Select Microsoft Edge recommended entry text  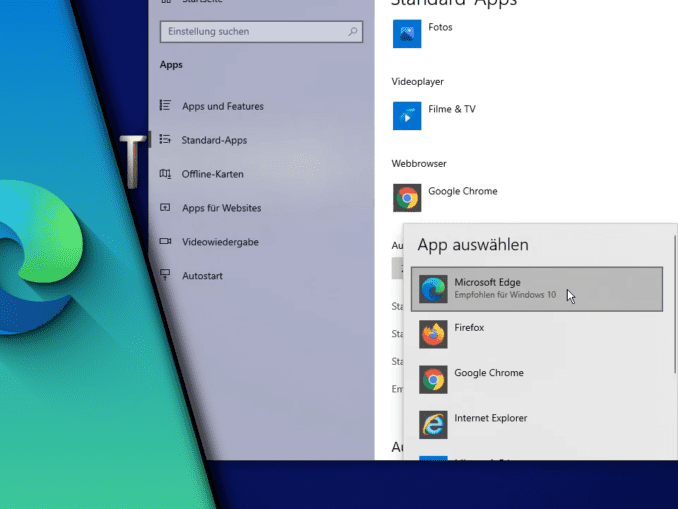click(x=504, y=295)
